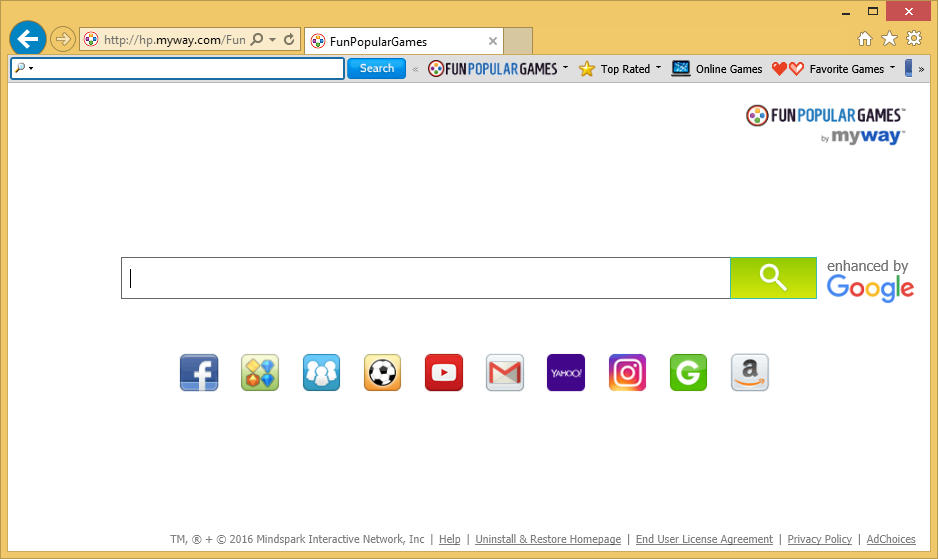
Task: Focus the toolbar search input box
Action: coord(177,68)
